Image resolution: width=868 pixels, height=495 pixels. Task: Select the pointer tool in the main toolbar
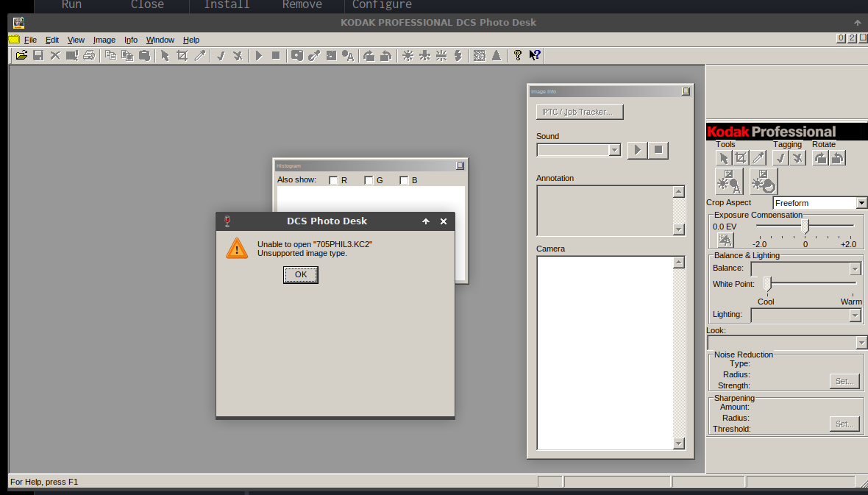pyautogui.click(x=165, y=55)
